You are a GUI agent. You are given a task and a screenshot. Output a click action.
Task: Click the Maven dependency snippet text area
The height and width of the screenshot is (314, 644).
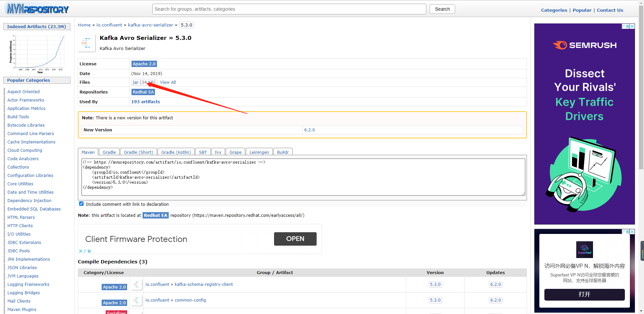[304, 177]
